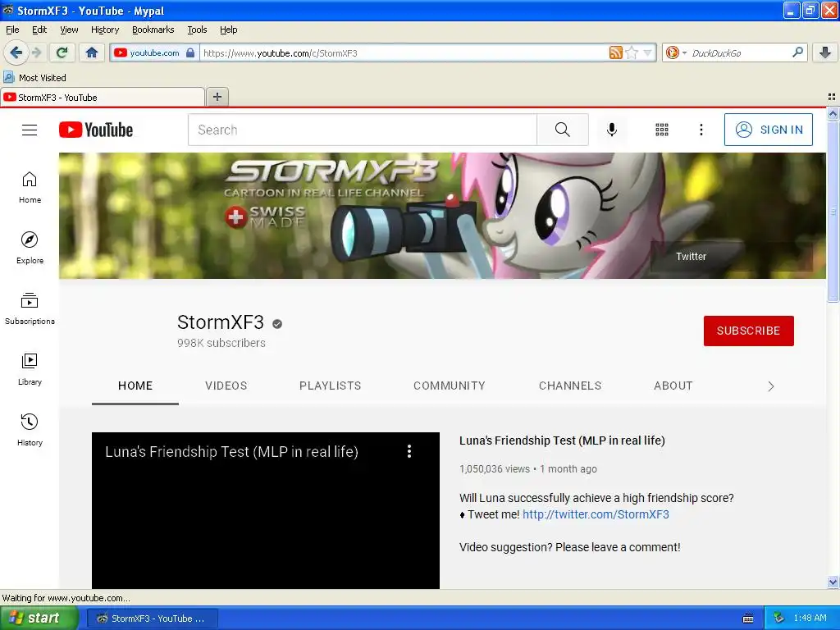Open the Most Visited bookmarks folder
The width and height of the screenshot is (840, 630).
coord(34,78)
